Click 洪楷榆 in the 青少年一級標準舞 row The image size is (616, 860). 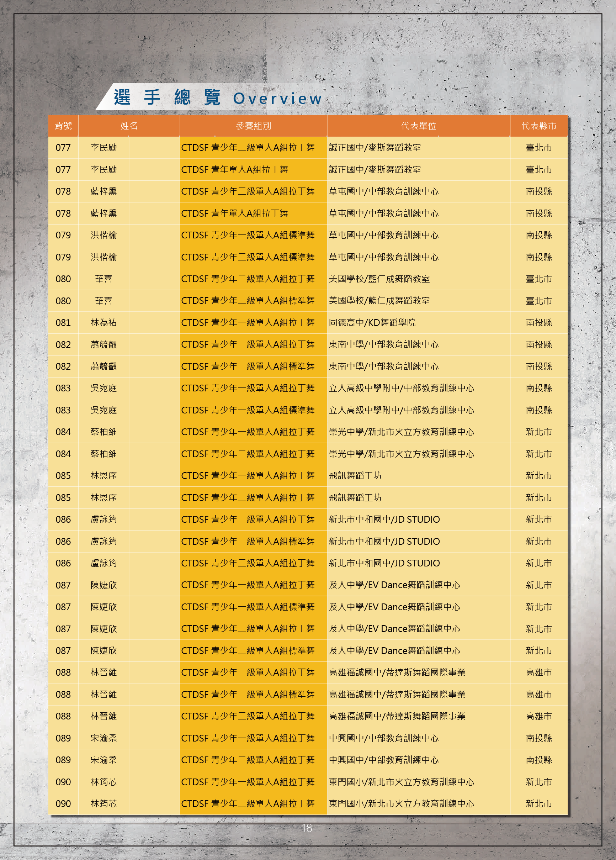103,235
